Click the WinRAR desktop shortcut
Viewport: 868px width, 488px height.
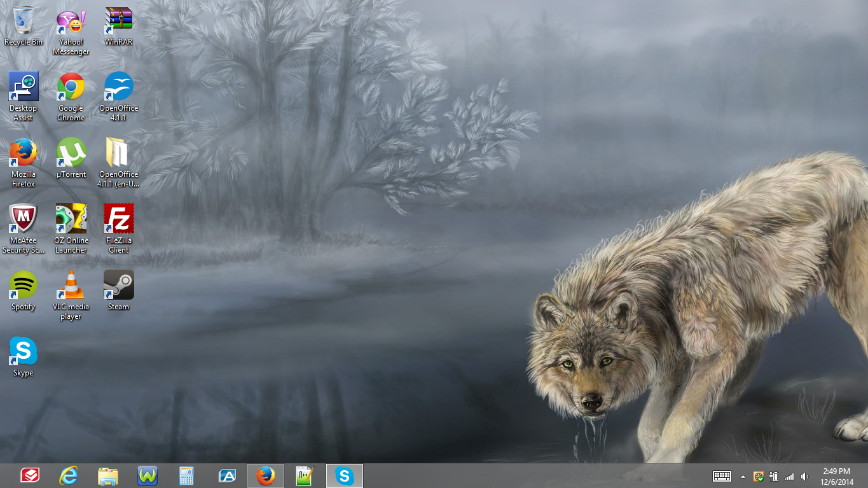point(118,21)
